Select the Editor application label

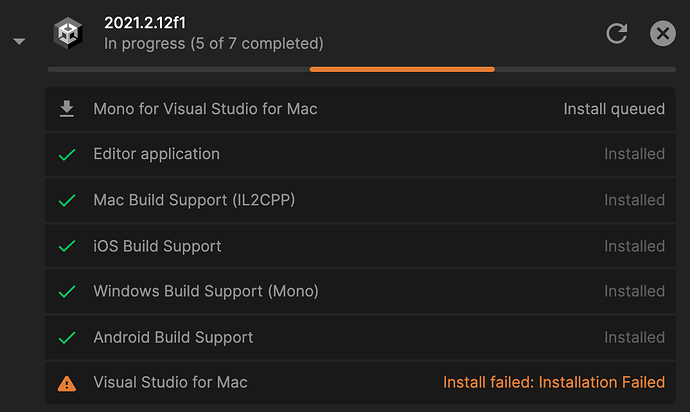pos(156,154)
